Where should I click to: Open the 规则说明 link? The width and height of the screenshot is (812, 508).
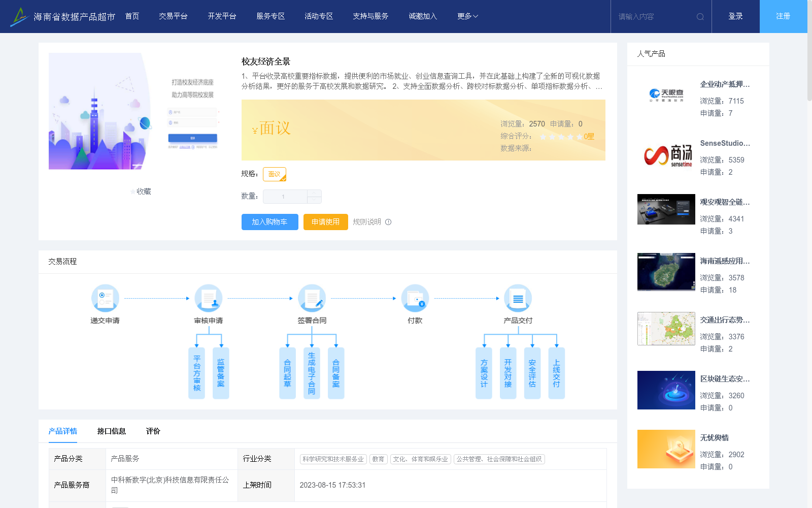point(367,222)
